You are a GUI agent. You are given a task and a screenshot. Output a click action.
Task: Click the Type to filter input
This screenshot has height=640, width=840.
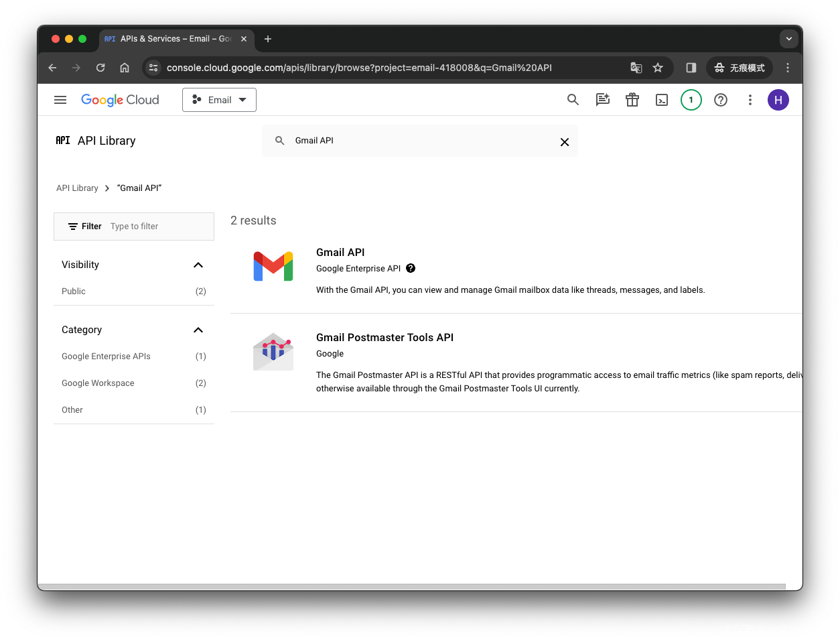(159, 227)
